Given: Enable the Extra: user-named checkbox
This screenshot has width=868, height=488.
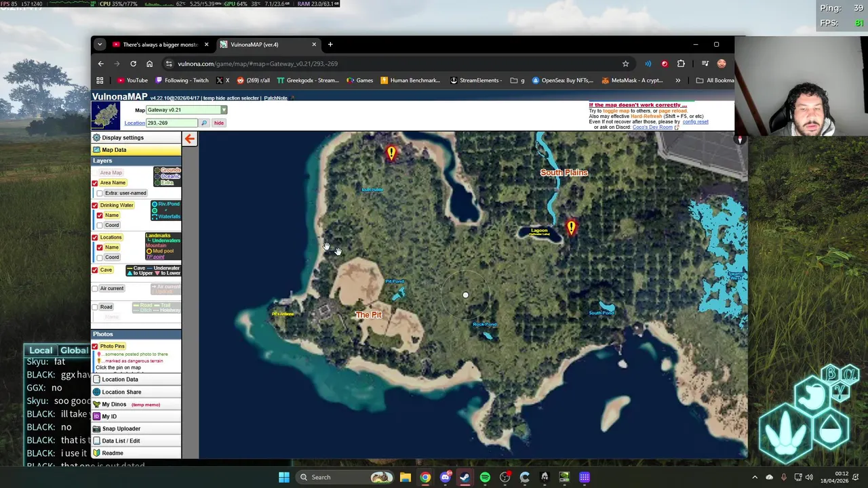Looking at the screenshot, I should point(100,193).
